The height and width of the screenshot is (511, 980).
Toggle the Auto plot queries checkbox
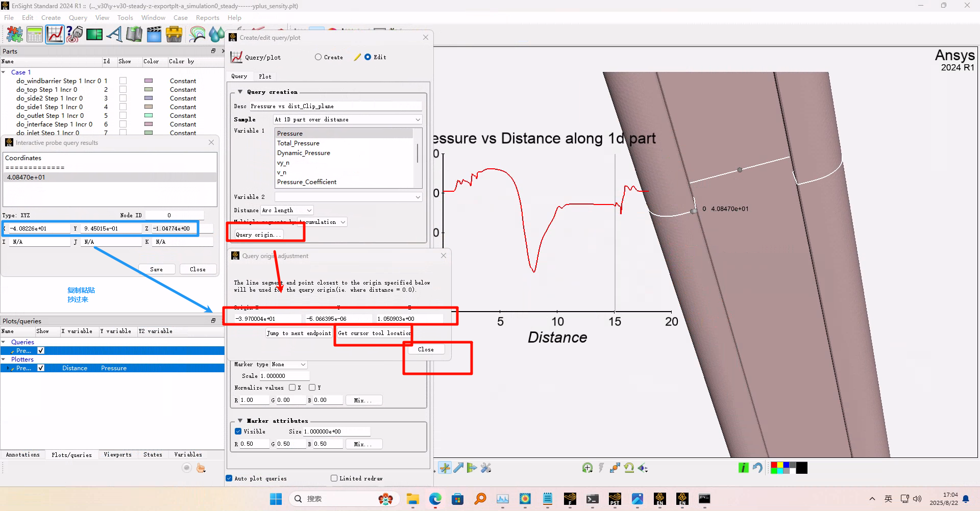[x=229, y=478]
